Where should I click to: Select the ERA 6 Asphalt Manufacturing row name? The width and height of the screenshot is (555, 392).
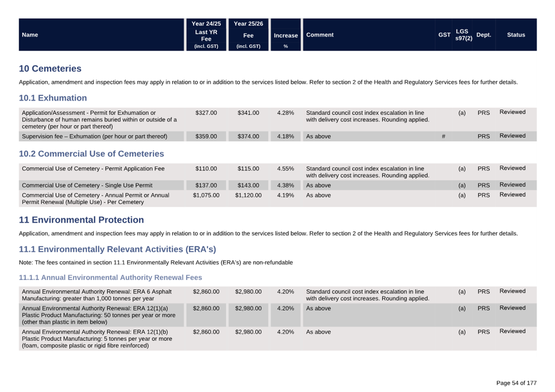click(x=97, y=295)
